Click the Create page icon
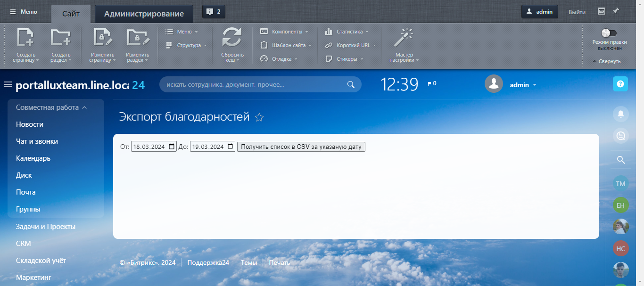This screenshot has width=644, height=286. [x=25, y=38]
